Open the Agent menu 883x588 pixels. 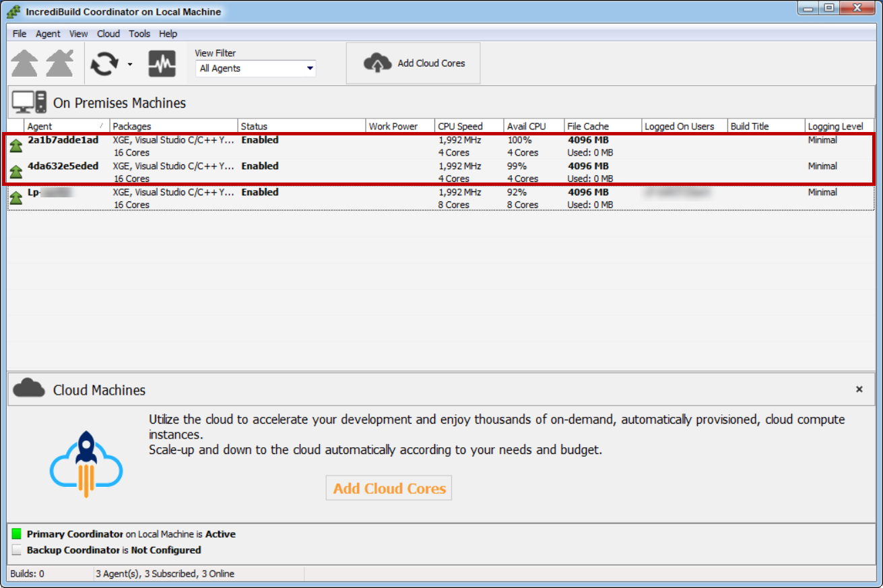tap(48, 34)
